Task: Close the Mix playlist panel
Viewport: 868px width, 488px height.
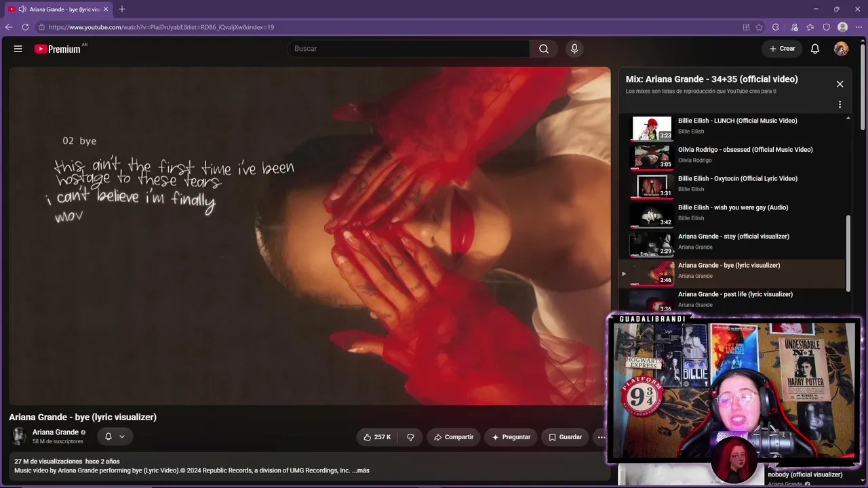Action: 840,84
